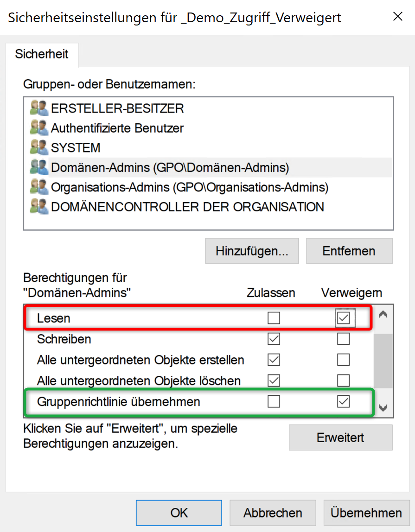Image resolution: width=415 pixels, height=532 pixels.
Task: Check Verweigern for Gruppenrichtlinie übernehmen off
Action: (x=344, y=401)
